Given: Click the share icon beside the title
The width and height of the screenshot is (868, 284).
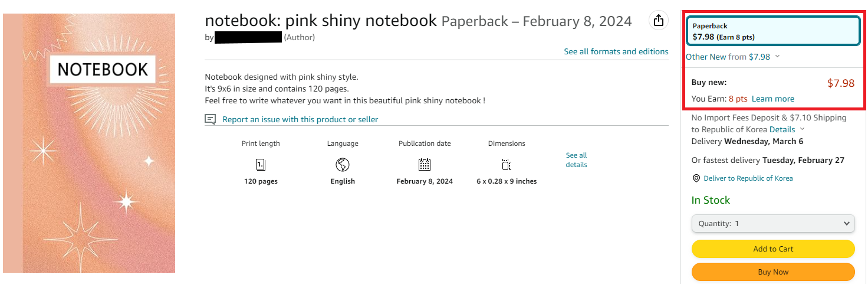Looking at the screenshot, I should 659,21.
